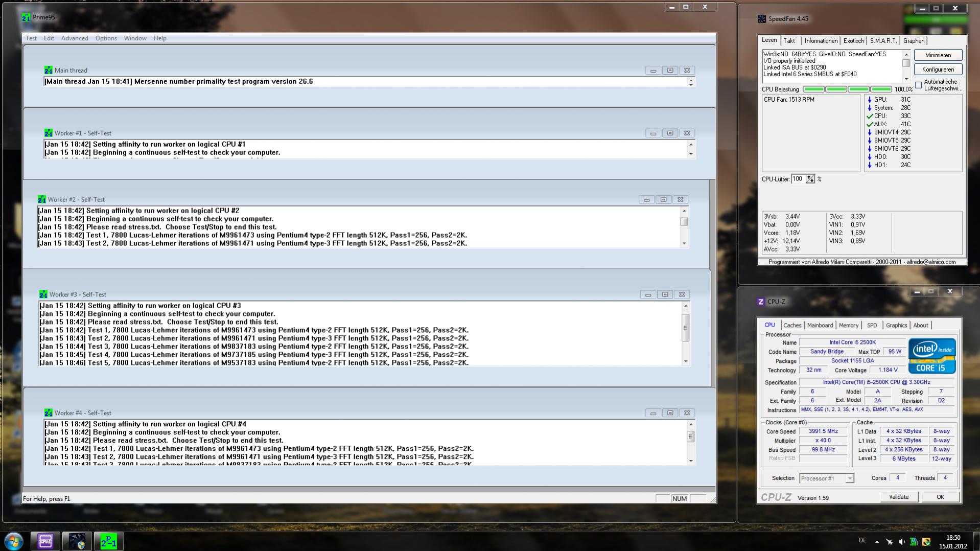Open the Advanced menu in Prime95

75,38
